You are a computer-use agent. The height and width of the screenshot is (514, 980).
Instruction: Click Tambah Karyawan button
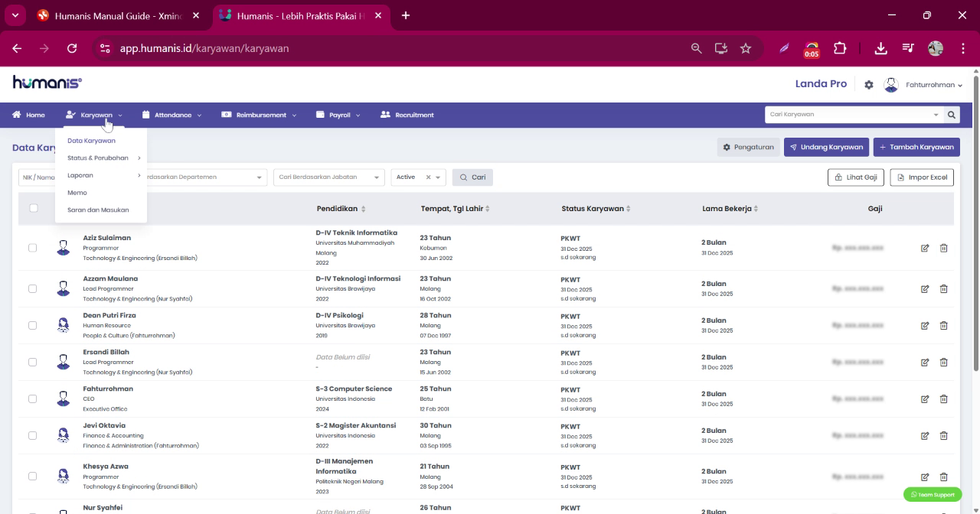(x=916, y=147)
